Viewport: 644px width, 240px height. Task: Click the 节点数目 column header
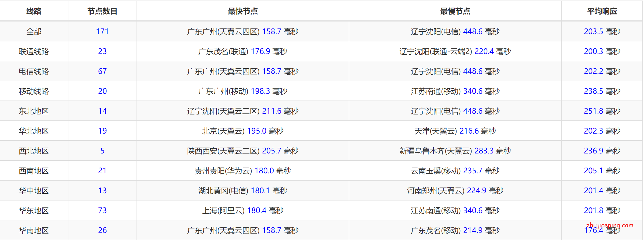[x=102, y=11]
